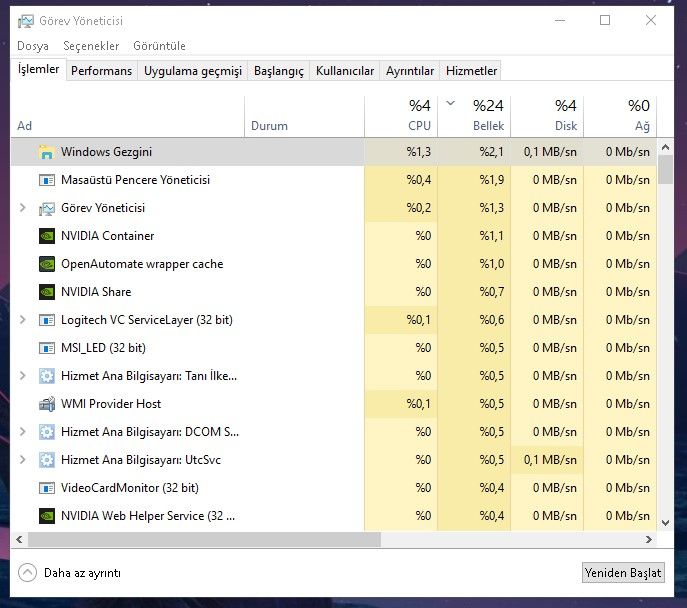This screenshot has height=608, width=687.
Task: Click the NVIDIA Share icon
Action: click(x=46, y=292)
